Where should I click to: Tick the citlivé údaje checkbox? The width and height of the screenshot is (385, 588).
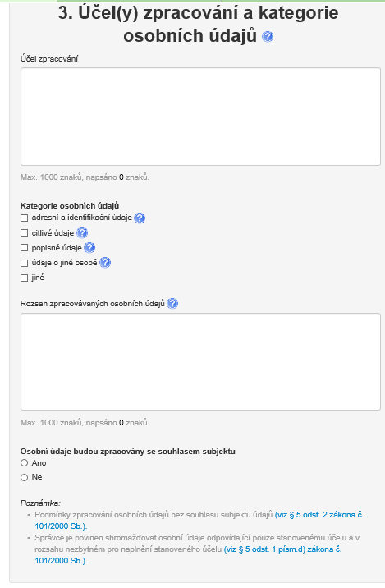(25, 233)
